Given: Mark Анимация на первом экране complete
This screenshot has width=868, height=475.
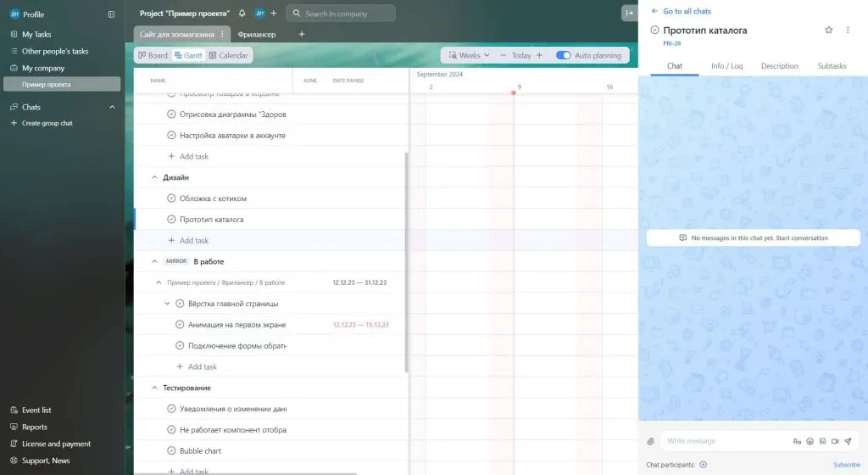Looking at the screenshot, I should pos(180,324).
